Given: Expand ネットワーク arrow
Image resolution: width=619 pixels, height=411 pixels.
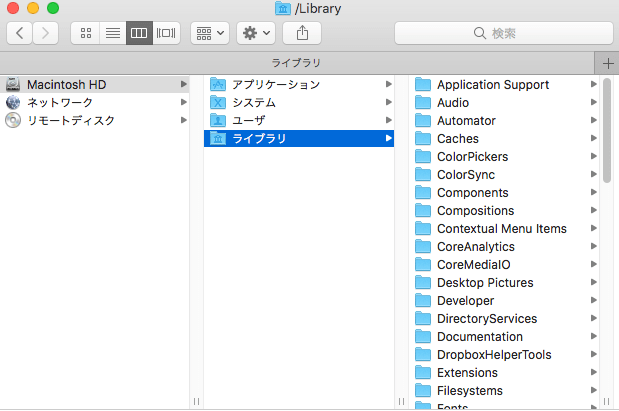Looking at the screenshot, I should click(184, 102).
